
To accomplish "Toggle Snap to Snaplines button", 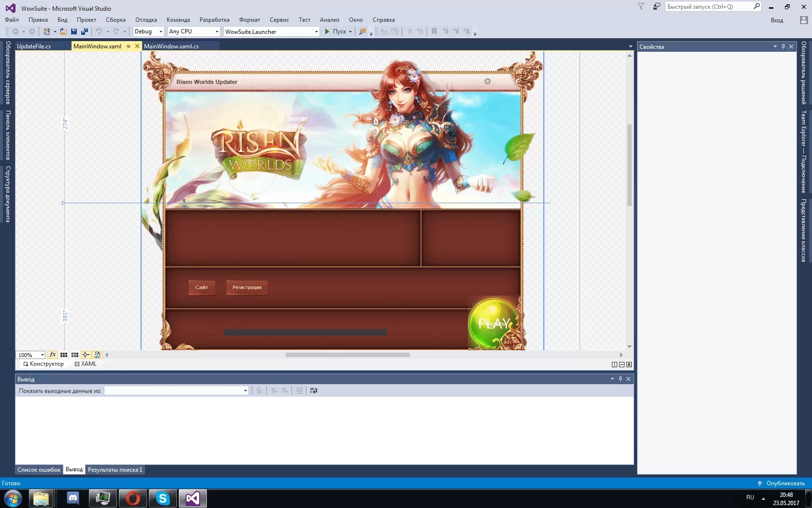I will (86, 355).
